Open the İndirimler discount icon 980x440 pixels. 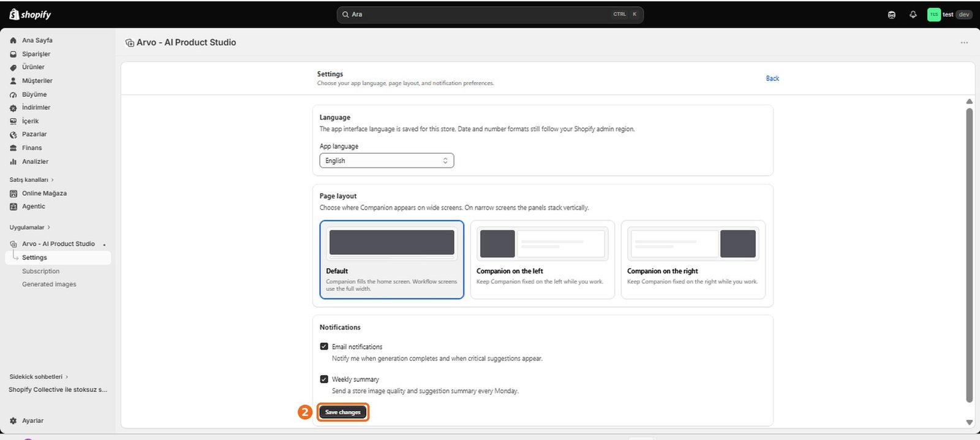(x=13, y=108)
